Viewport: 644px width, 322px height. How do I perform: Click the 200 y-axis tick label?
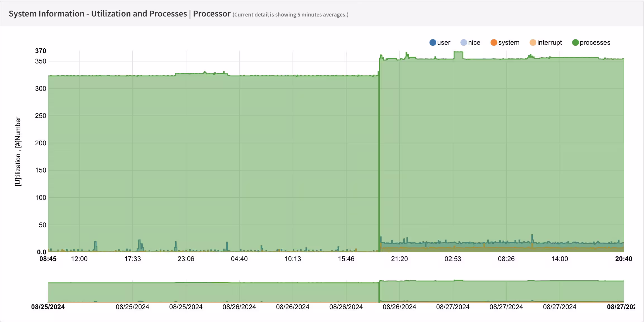coord(40,143)
